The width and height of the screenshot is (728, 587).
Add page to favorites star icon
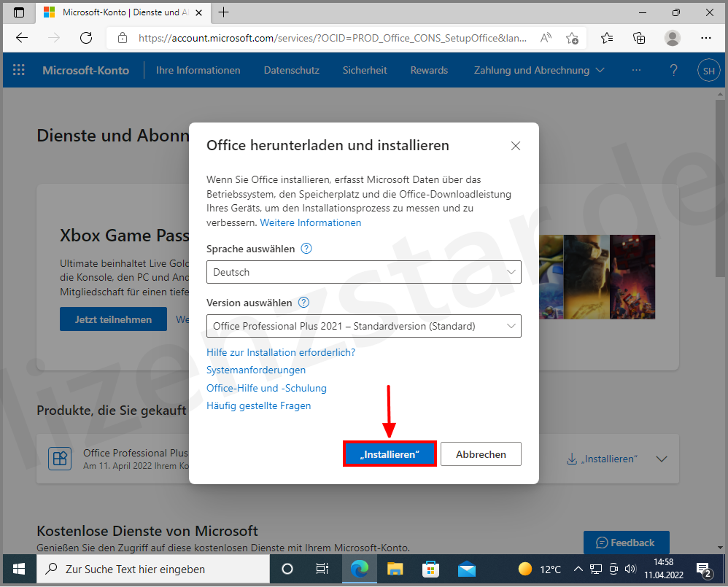coord(572,38)
